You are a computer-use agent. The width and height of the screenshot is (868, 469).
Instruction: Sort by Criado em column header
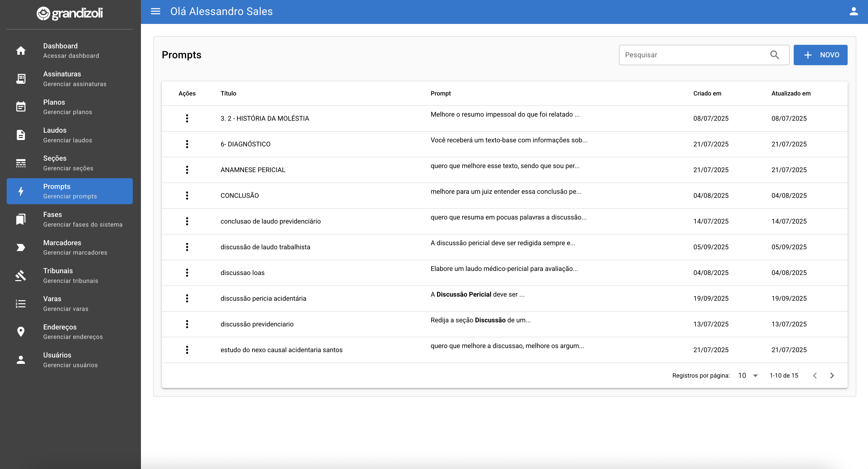707,93
